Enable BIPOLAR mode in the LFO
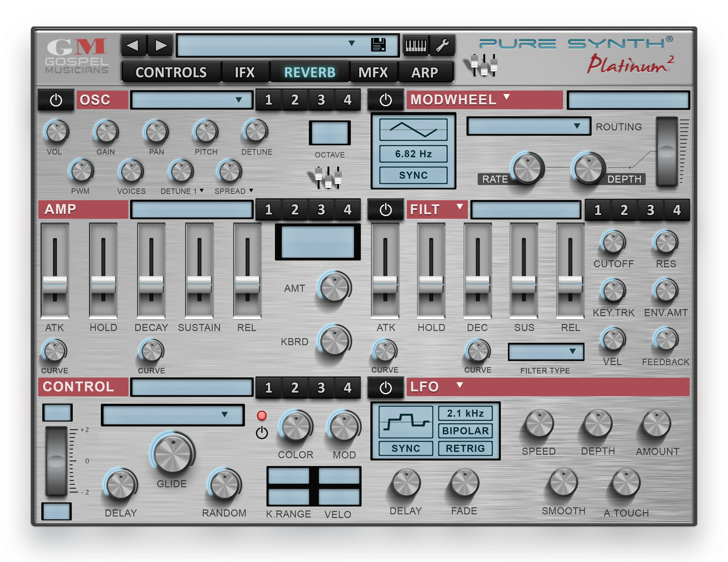Image resolution: width=728 pixels, height=562 pixels. pyautogui.click(x=464, y=431)
